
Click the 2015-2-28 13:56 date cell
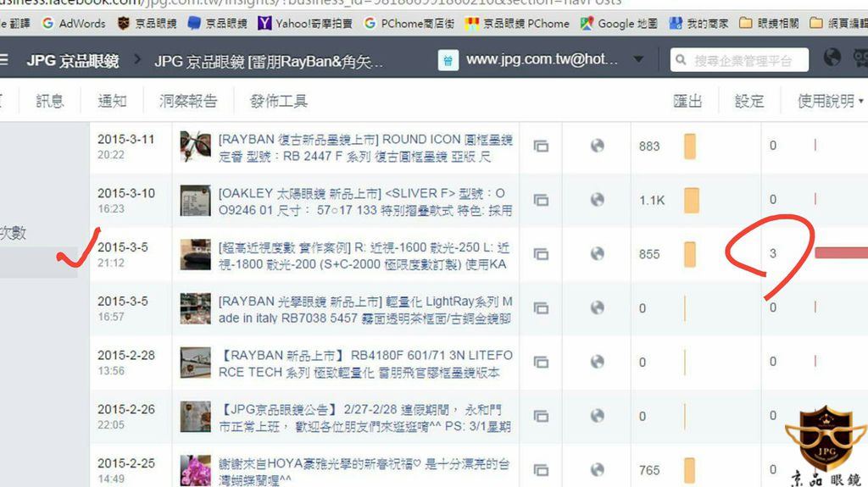click(126, 362)
